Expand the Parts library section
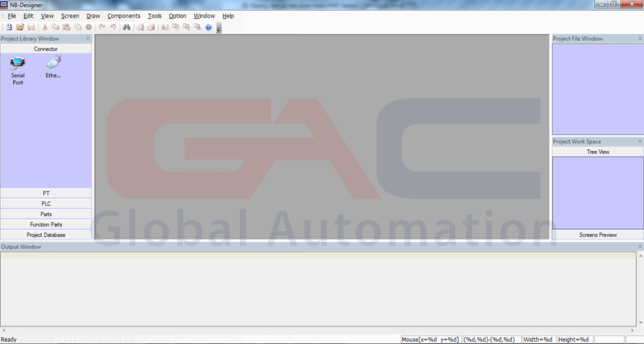This screenshot has width=644, height=344. coord(46,214)
